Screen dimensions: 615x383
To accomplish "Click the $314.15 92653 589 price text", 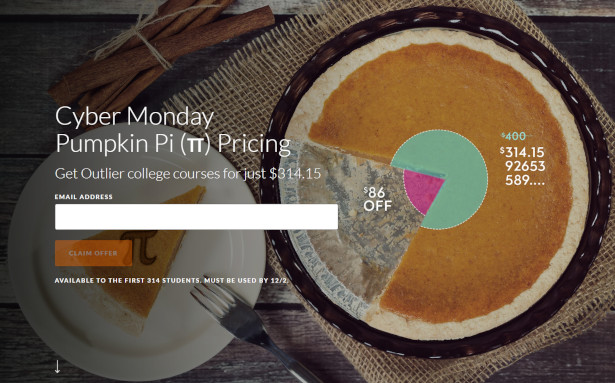I will click(523, 166).
